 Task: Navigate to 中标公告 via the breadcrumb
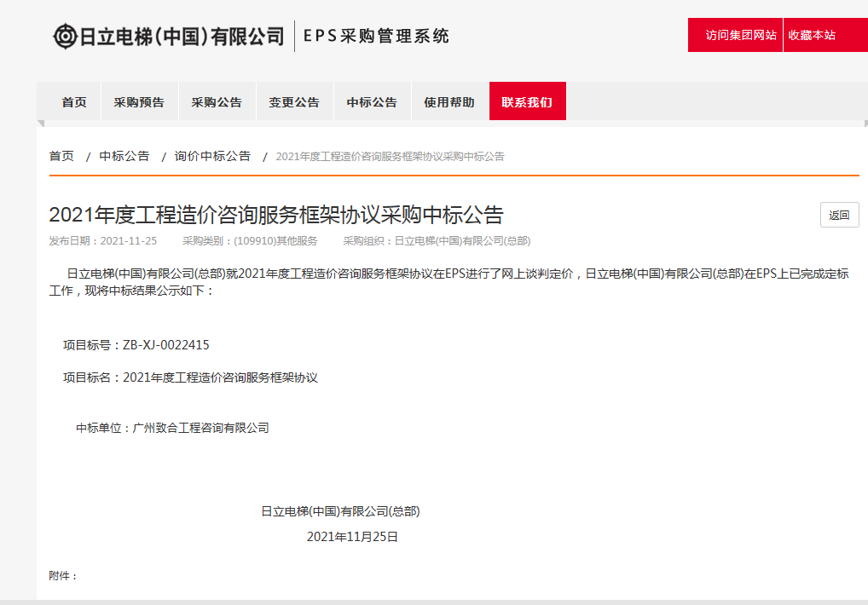coord(124,156)
